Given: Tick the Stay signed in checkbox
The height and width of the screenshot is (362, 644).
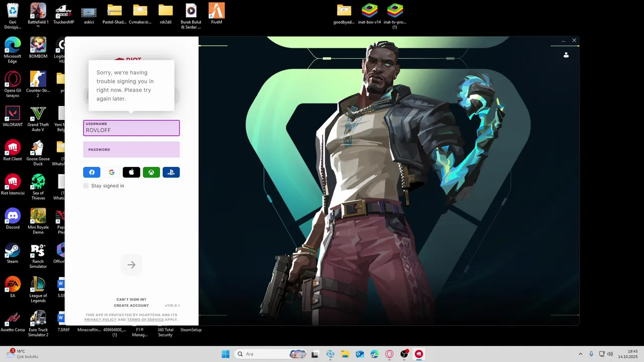Looking at the screenshot, I should 86,186.
